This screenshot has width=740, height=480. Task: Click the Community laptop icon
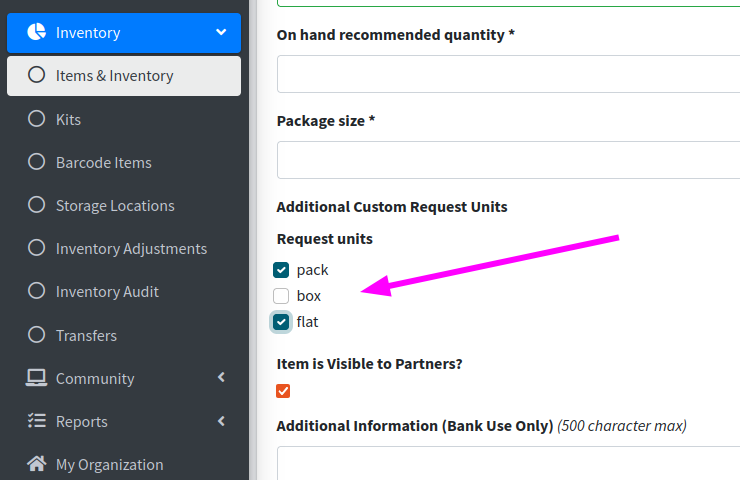coord(36,378)
